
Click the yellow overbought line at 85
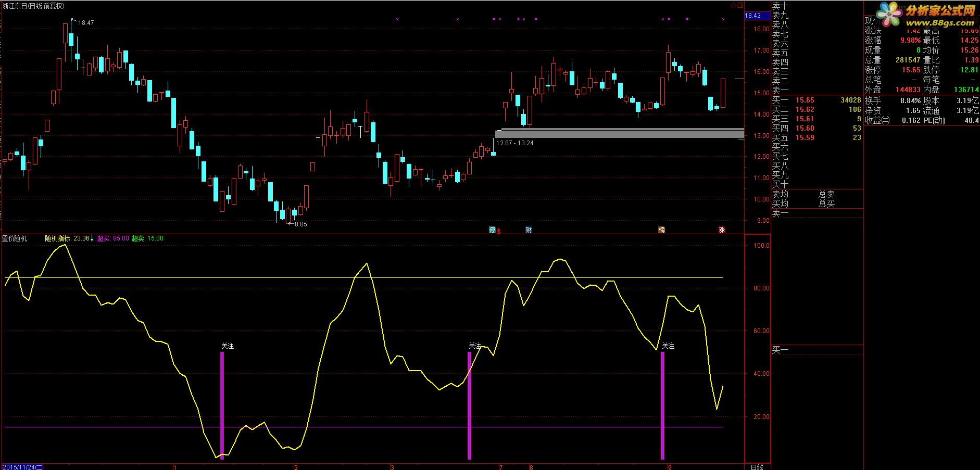tap(363, 277)
